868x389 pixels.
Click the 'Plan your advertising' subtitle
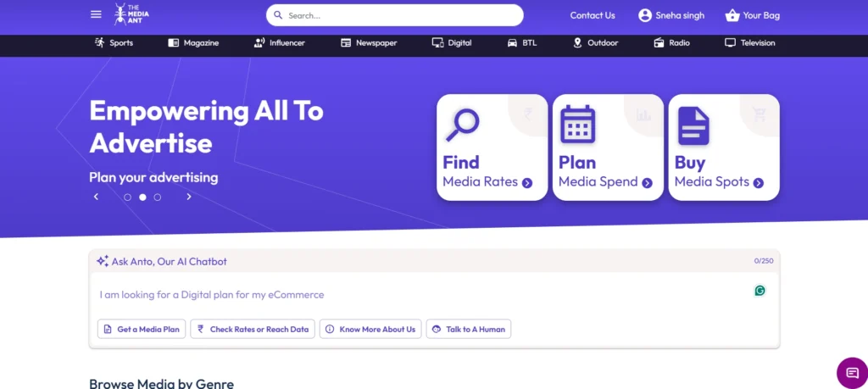click(x=153, y=178)
